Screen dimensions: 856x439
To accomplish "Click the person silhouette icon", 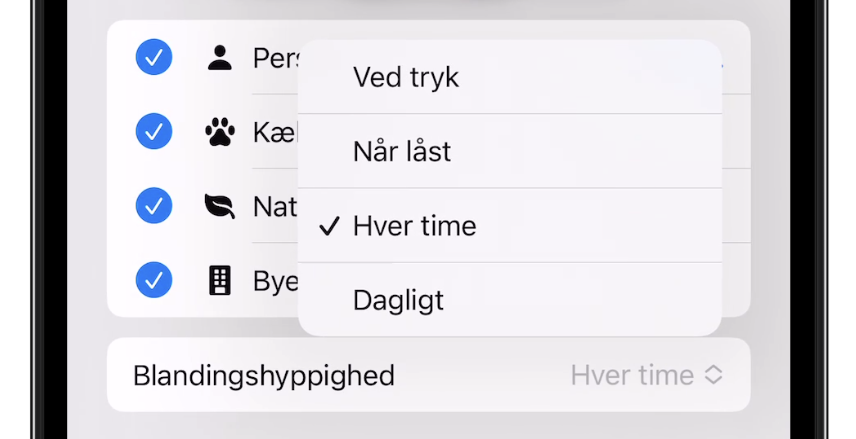I will (x=219, y=58).
